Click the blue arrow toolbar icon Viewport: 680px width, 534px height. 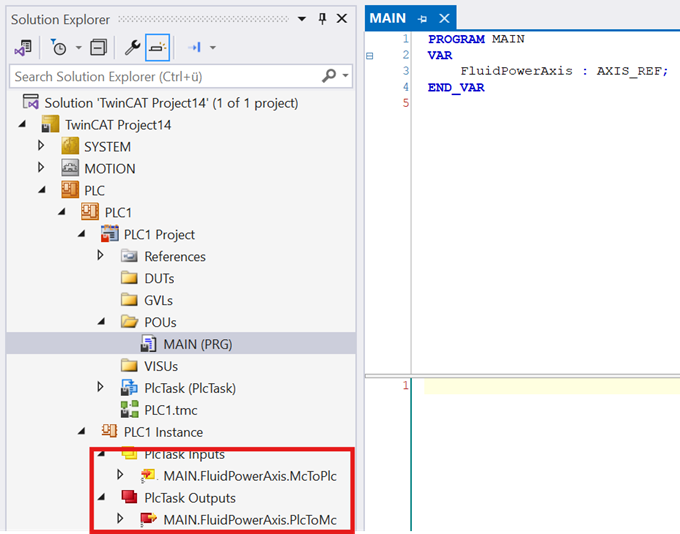click(x=194, y=47)
